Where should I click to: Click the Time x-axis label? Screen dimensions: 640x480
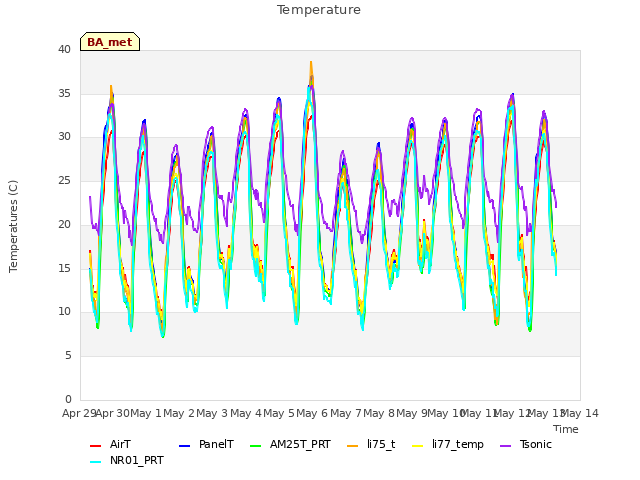tap(566, 429)
